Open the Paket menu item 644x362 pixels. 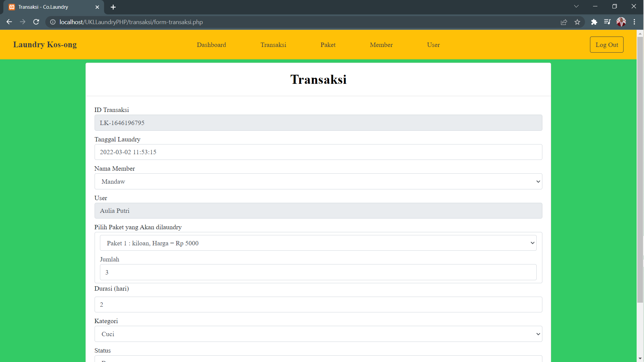(x=328, y=45)
